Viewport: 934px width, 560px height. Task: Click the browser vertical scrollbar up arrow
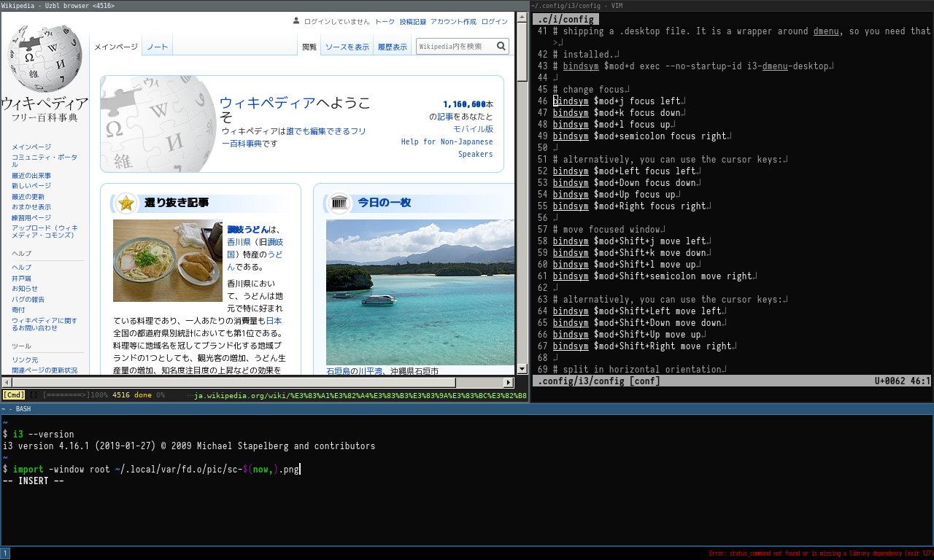(x=522, y=17)
